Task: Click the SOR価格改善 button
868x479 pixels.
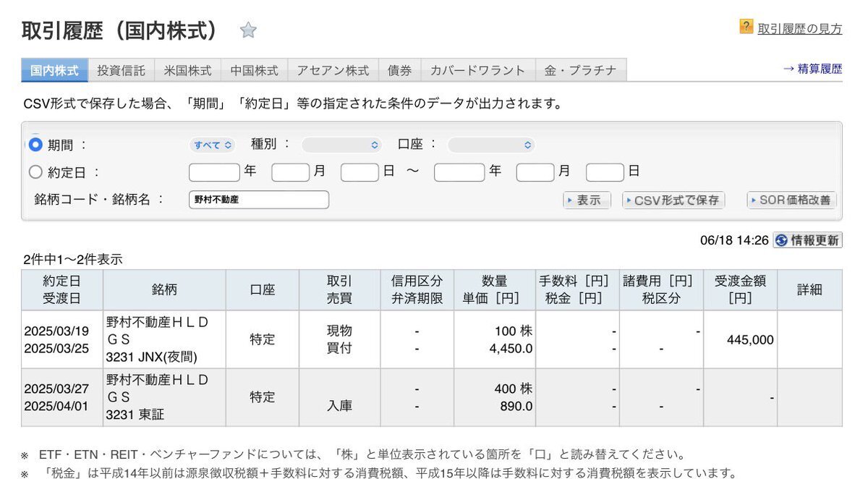Action: (792, 200)
